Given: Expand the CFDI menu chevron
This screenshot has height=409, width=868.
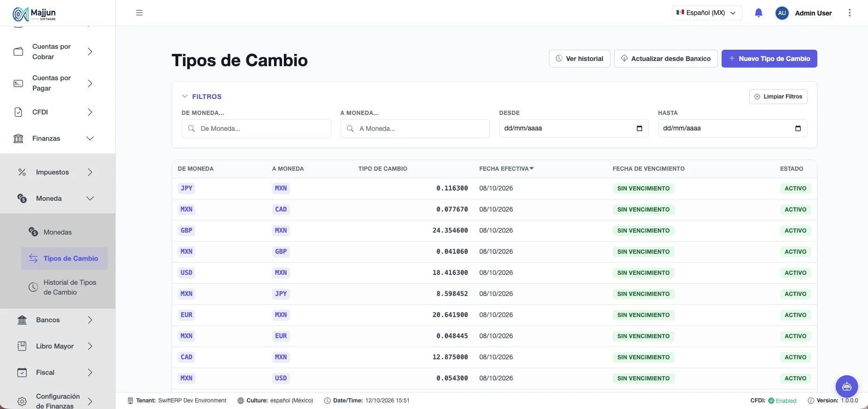Looking at the screenshot, I should click(x=90, y=112).
